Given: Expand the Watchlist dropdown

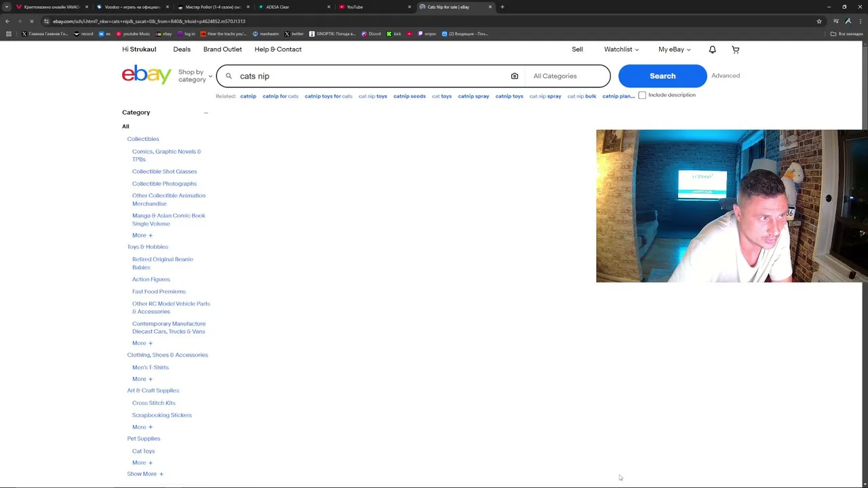Looking at the screenshot, I should click(x=621, y=49).
